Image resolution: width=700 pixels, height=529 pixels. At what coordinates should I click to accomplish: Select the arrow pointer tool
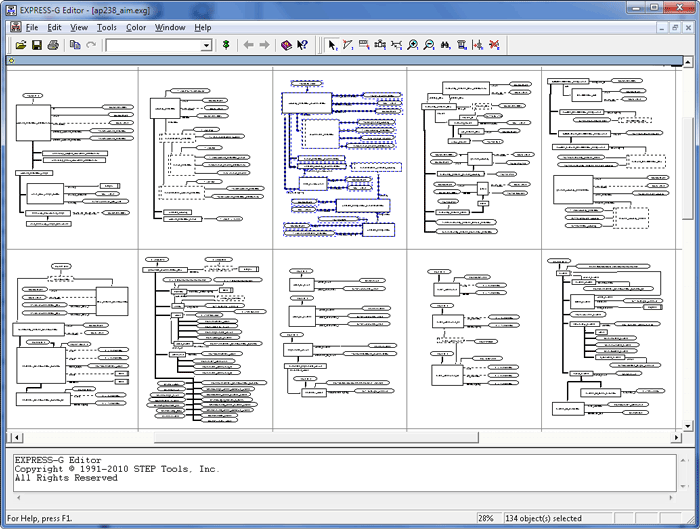[332, 45]
